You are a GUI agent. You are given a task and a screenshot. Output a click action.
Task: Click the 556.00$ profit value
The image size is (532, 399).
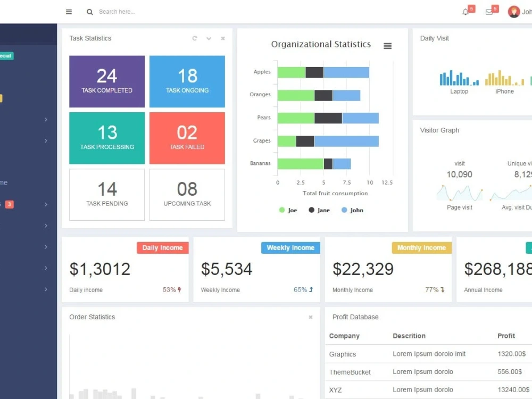510,372
